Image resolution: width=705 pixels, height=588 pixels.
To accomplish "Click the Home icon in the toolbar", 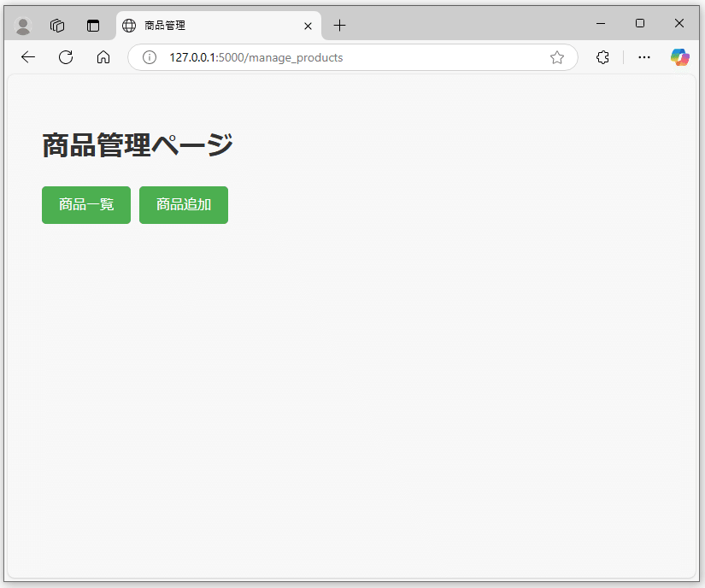I will click(x=103, y=57).
